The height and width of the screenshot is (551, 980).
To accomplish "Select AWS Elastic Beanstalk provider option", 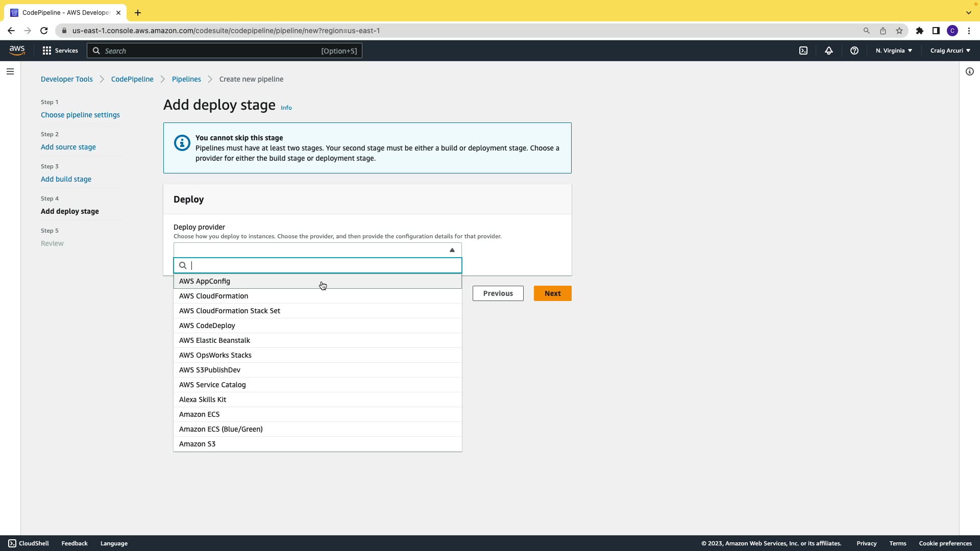I will [x=214, y=340].
